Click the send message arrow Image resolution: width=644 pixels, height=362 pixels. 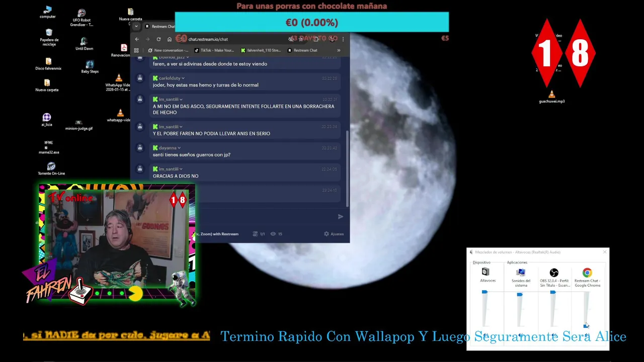coord(340,217)
